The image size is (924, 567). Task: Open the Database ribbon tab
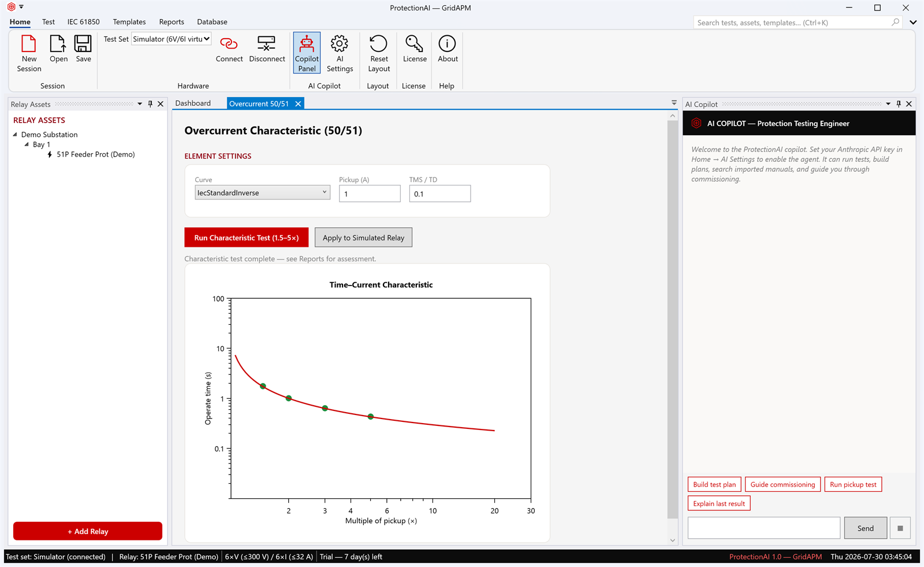tap(212, 22)
